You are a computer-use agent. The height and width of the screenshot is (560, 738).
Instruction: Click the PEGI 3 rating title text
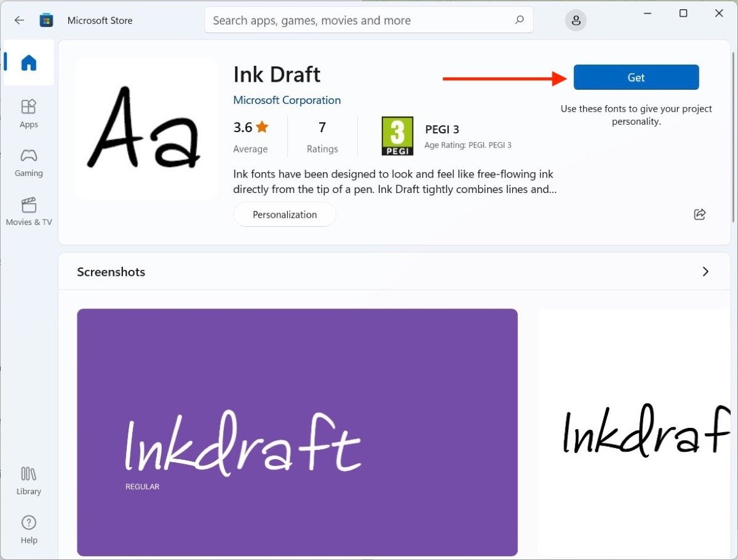tap(442, 130)
